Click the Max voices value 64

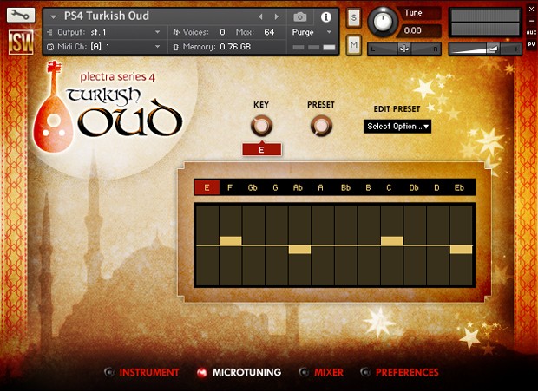coord(269,32)
